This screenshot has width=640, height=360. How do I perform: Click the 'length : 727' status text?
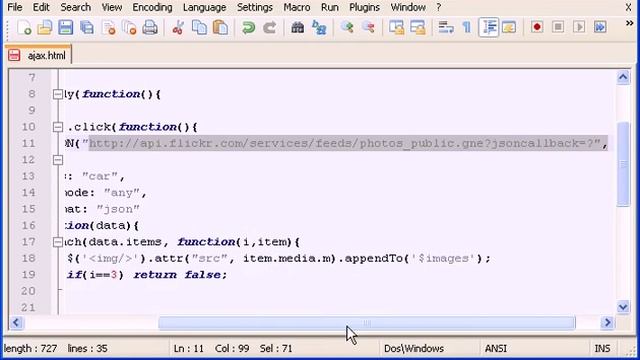click(x=30, y=349)
